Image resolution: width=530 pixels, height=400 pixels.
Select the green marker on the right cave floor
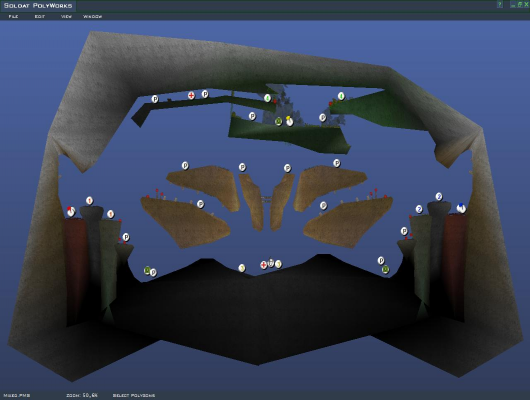[385, 269]
